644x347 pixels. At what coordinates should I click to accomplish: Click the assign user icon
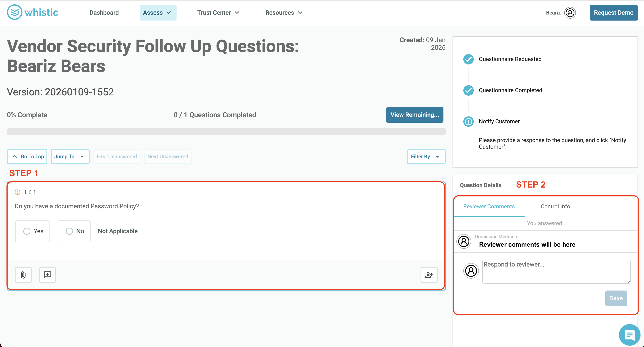(429, 275)
